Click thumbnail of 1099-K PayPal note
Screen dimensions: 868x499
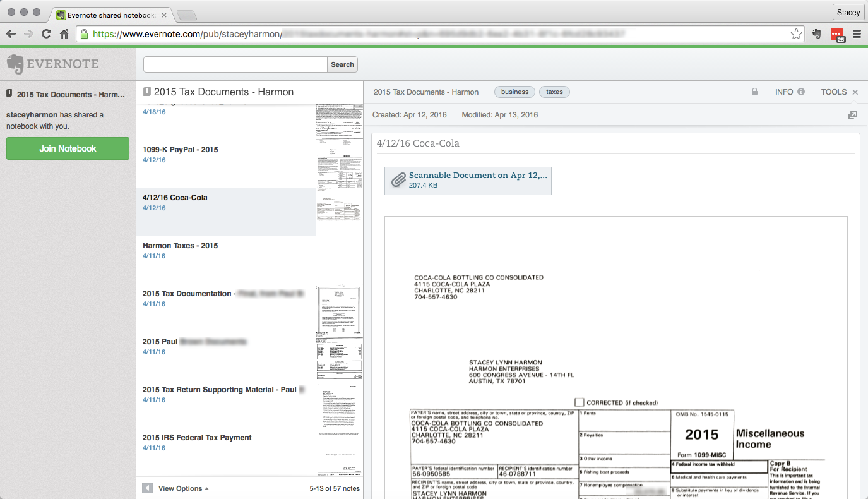coord(340,164)
